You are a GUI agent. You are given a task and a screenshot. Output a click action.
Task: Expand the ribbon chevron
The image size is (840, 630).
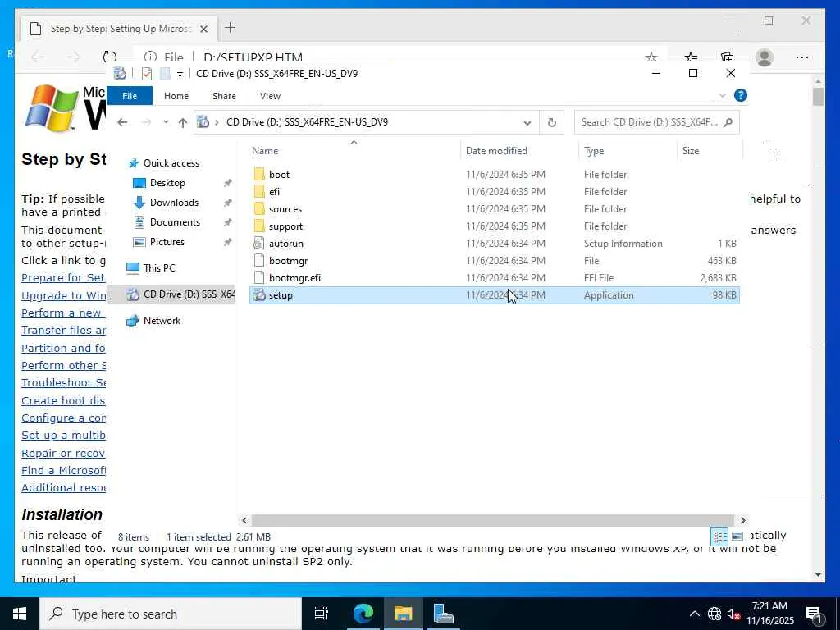point(722,95)
